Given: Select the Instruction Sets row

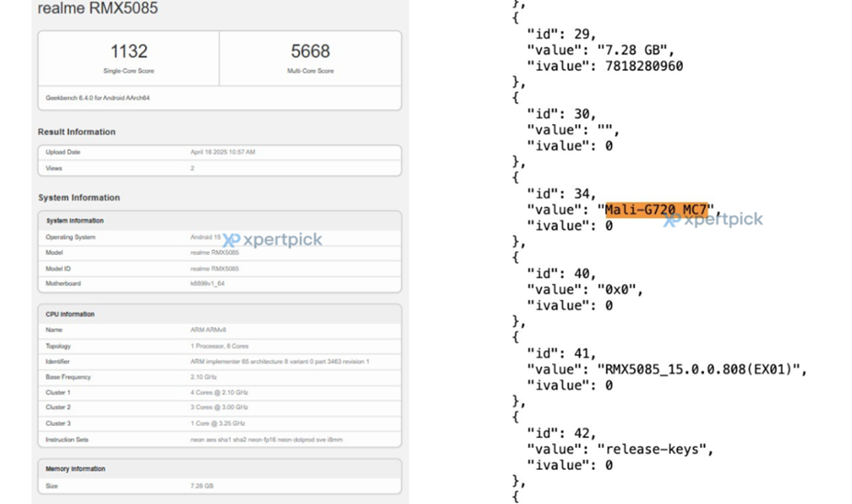Looking at the screenshot, I should click(219, 440).
